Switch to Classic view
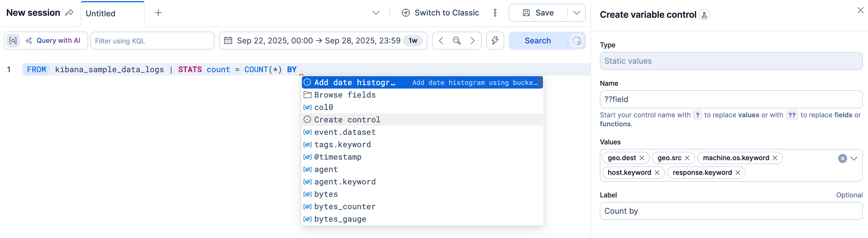This screenshot has height=238, width=868. pos(440,13)
